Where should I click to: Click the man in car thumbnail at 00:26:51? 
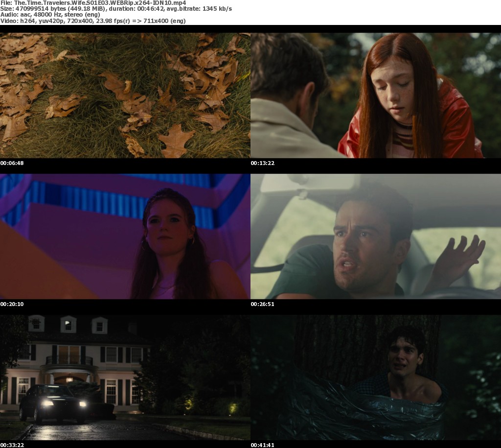[376, 236]
